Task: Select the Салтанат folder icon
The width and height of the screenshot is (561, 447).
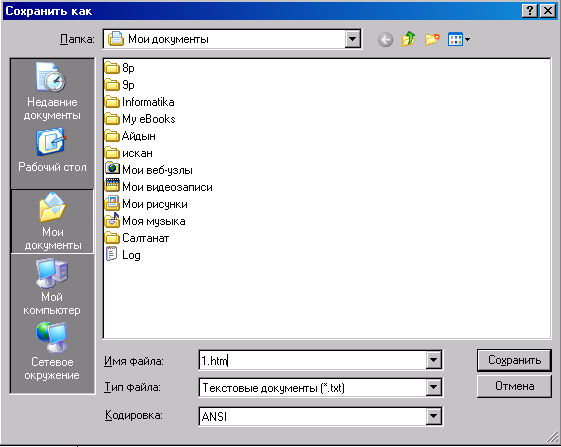Action: 112,238
